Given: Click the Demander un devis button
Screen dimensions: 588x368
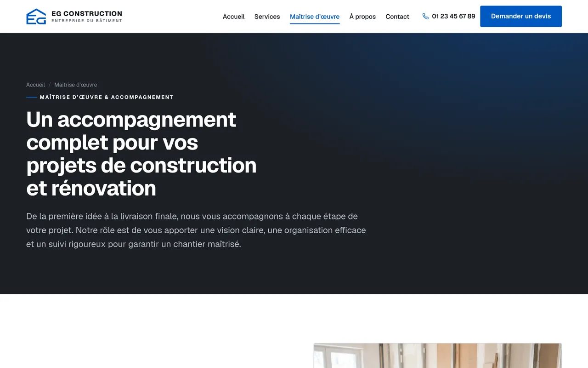Looking at the screenshot, I should 521,16.
